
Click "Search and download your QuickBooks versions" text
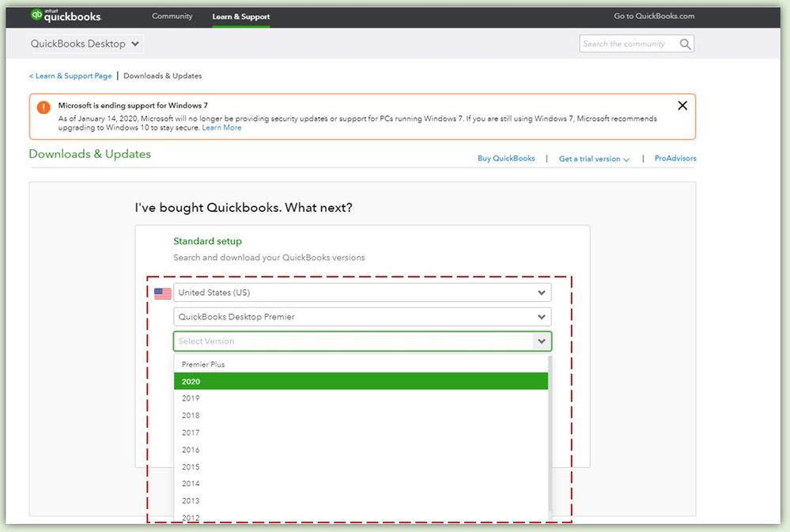pyautogui.click(x=269, y=258)
